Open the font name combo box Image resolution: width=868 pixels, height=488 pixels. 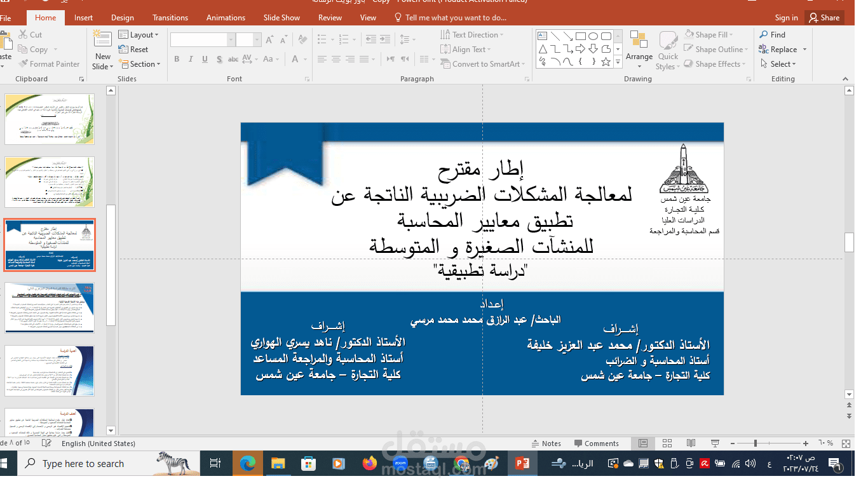click(203, 40)
